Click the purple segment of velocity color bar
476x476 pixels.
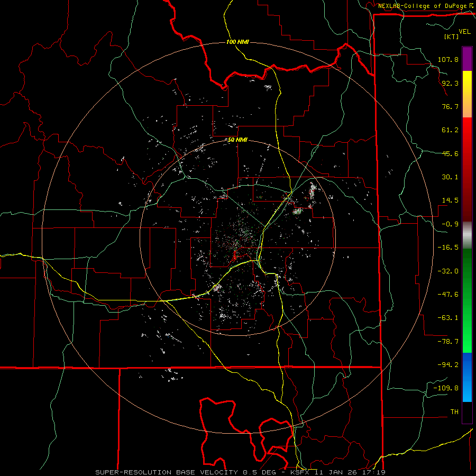467,59
